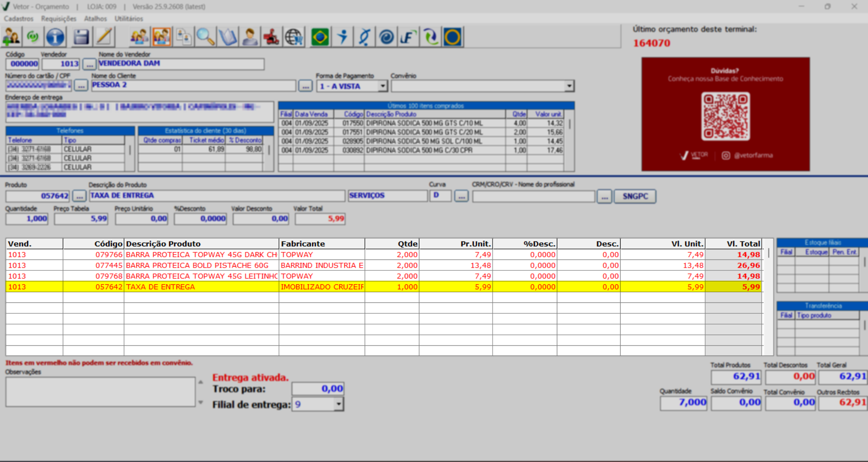This screenshot has width=868, height=462.
Task: Click the Brazil flag icon
Action: point(320,37)
